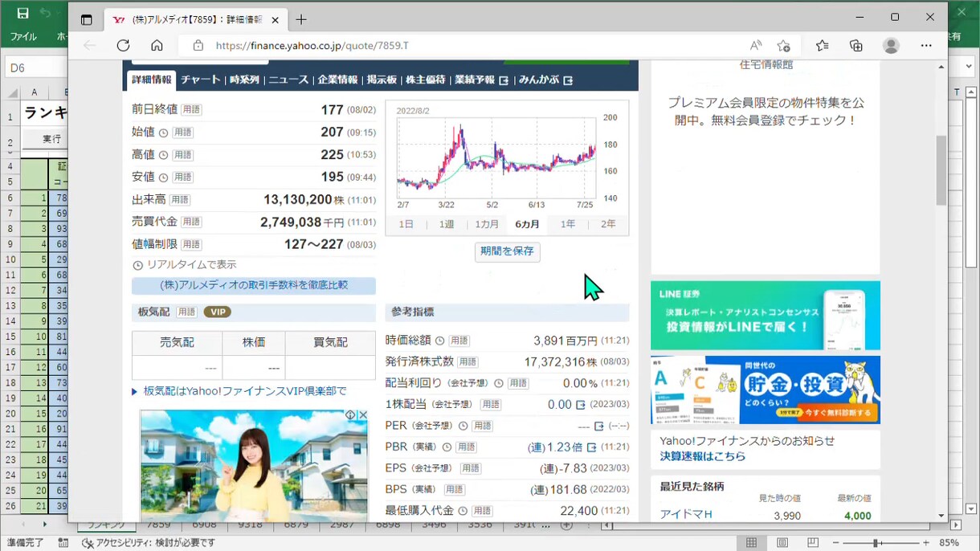Switch to the チャート tab

click(200, 80)
